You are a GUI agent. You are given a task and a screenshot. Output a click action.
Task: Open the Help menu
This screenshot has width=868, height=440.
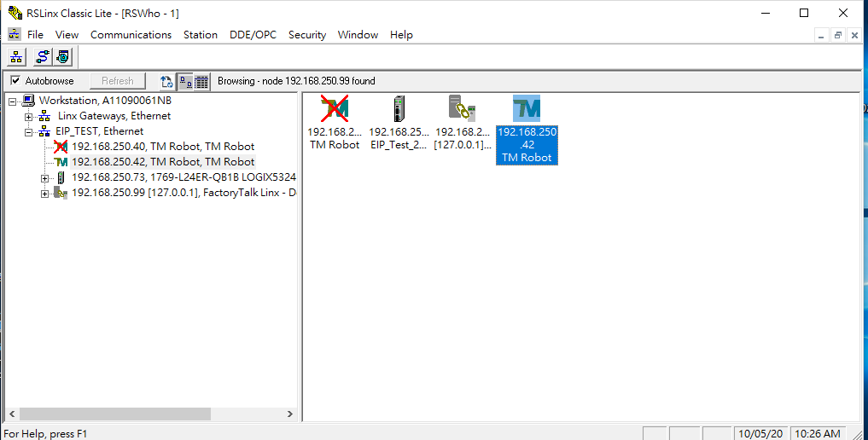[x=401, y=34]
